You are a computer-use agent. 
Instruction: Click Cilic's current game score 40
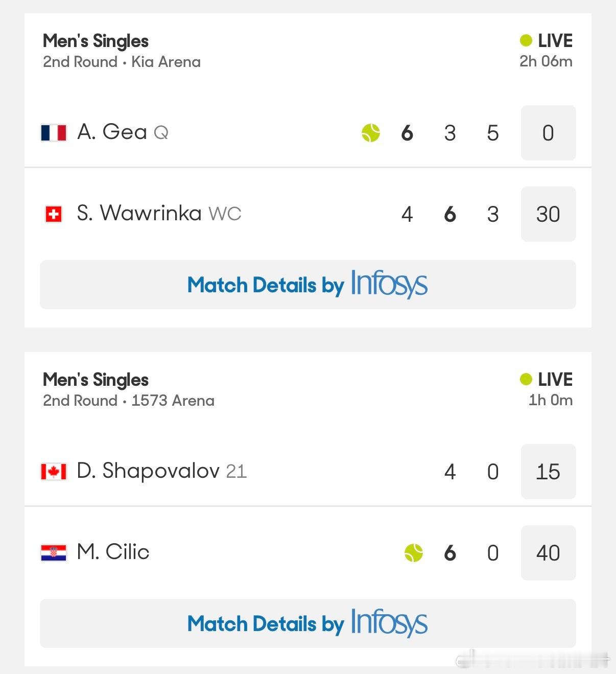549,553
